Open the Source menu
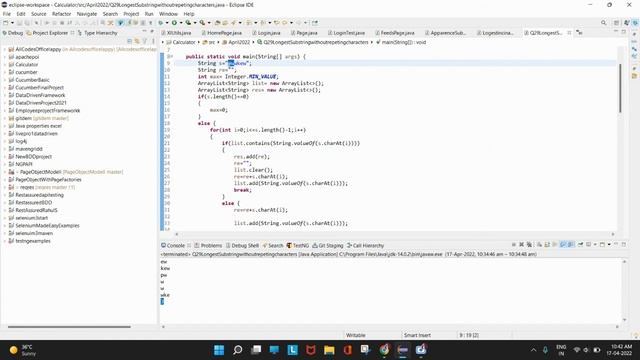This screenshot has width=640, height=360. (38, 14)
